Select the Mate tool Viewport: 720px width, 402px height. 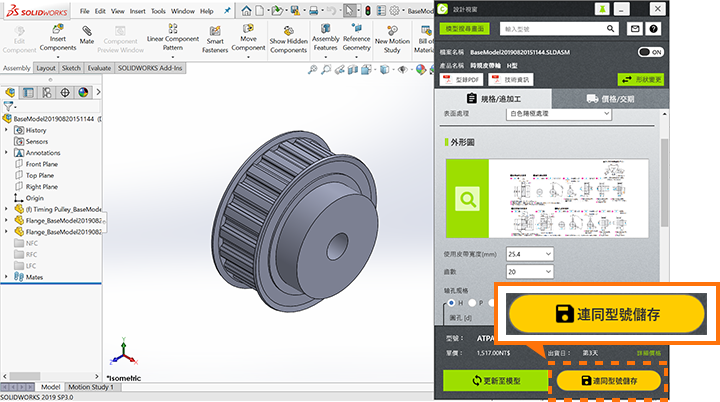click(x=87, y=38)
